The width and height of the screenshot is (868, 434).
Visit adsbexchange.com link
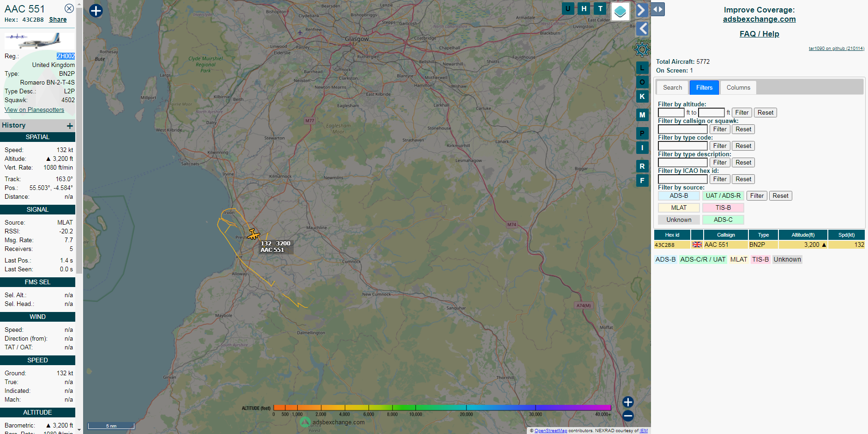click(759, 19)
